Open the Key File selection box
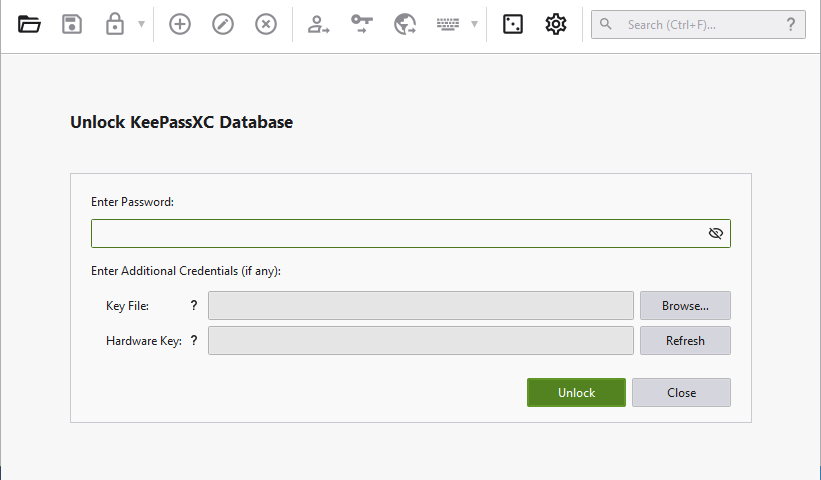This screenshot has height=480, width=821. click(421, 306)
